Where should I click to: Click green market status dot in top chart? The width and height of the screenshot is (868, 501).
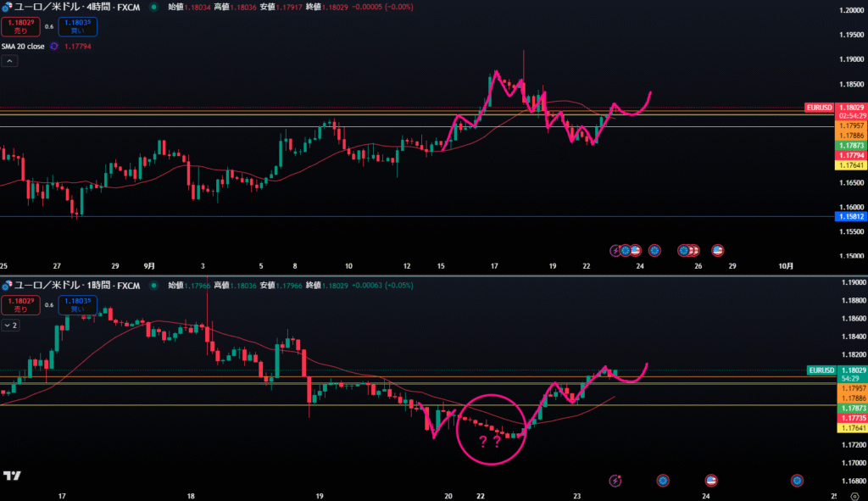tap(153, 7)
